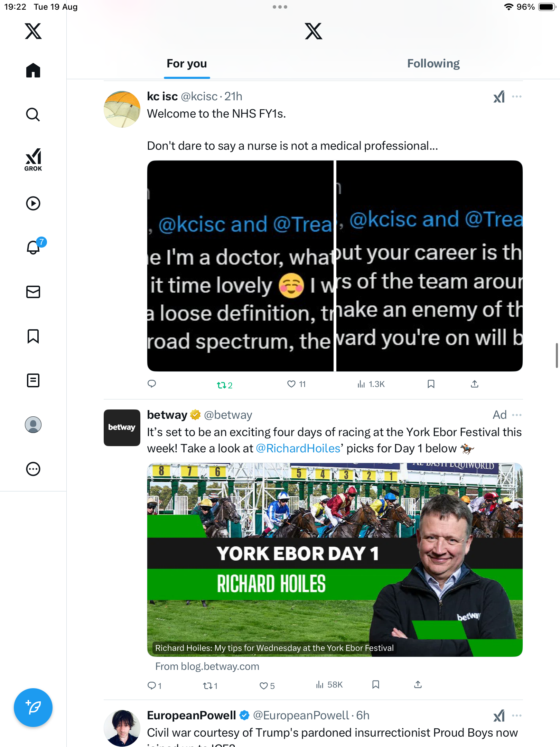Tap the compose new post button
The height and width of the screenshot is (747, 560).
[33, 708]
